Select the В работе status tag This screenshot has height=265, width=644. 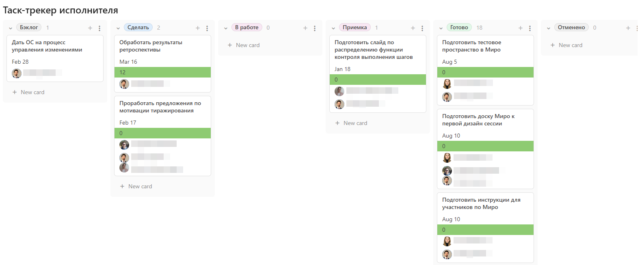246,28
